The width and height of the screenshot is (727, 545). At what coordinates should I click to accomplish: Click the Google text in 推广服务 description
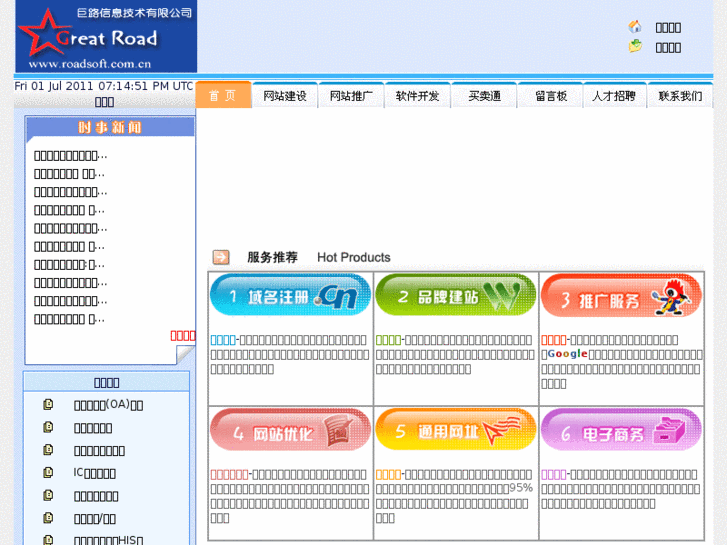point(568,354)
